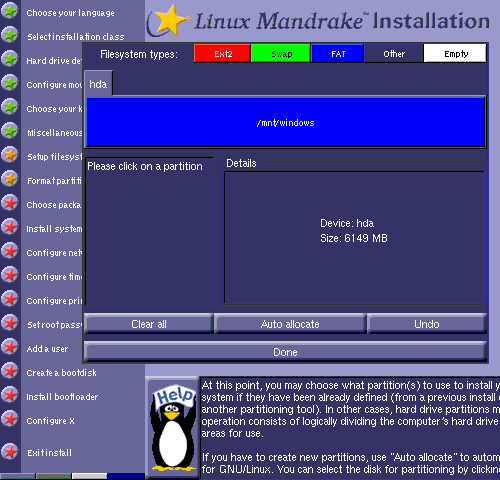The image size is (500, 480).
Task: Click the Linux Mandrake yellow star logo
Action: tap(171, 21)
